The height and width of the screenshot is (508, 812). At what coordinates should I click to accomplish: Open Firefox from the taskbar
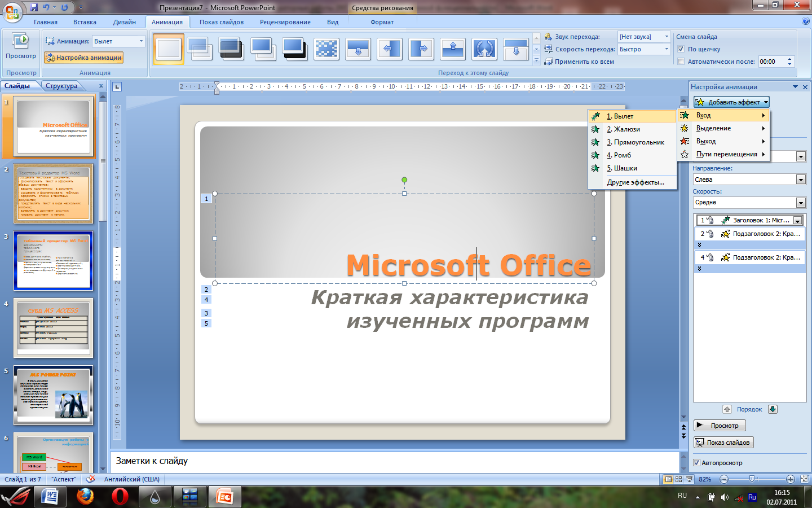[x=85, y=497]
